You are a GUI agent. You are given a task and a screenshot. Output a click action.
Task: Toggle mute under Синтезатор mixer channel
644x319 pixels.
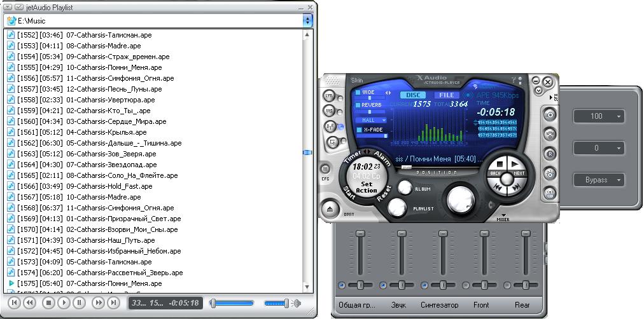coord(424,285)
